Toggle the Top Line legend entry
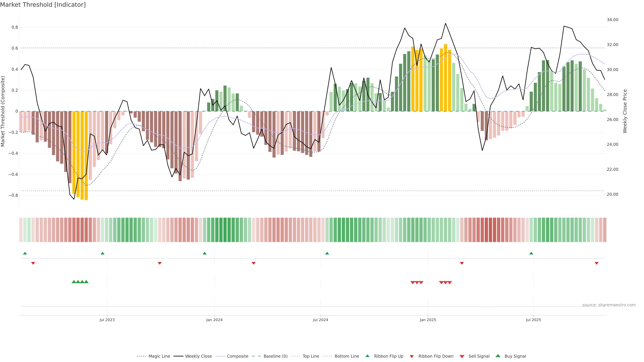 pos(311,356)
